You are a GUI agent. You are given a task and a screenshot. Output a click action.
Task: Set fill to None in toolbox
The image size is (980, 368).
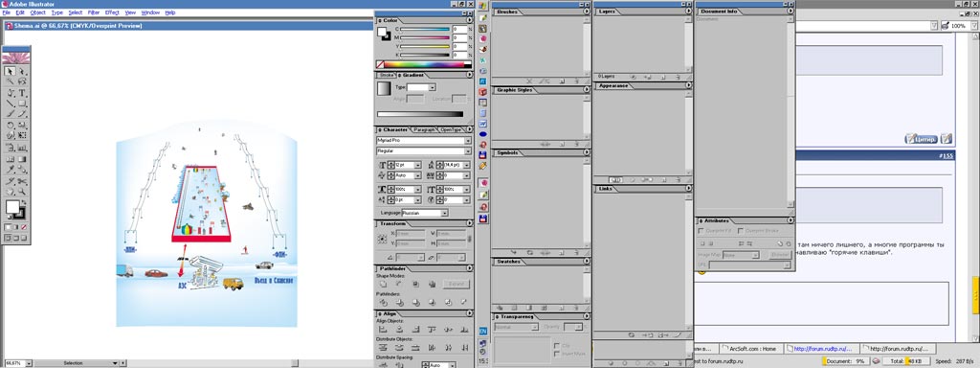click(24, 227)
